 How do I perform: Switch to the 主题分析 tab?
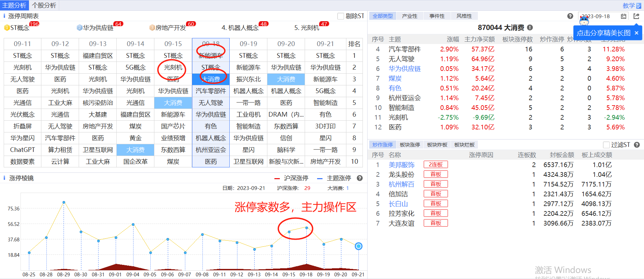click(14, 5)
